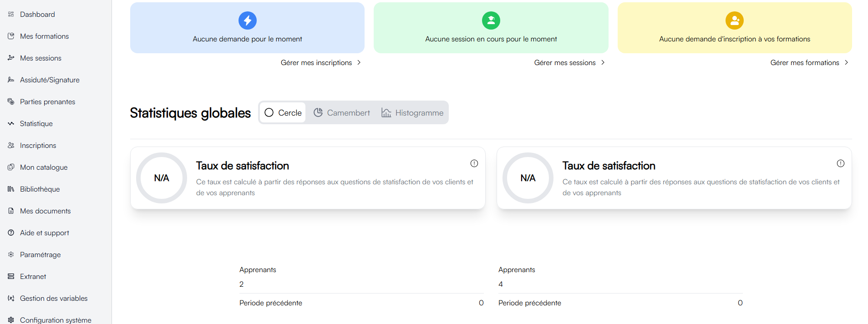This screenshot has height=324, width=868.
Task: Switch statistics view to Histogramme
Action: tap(412, 113)
